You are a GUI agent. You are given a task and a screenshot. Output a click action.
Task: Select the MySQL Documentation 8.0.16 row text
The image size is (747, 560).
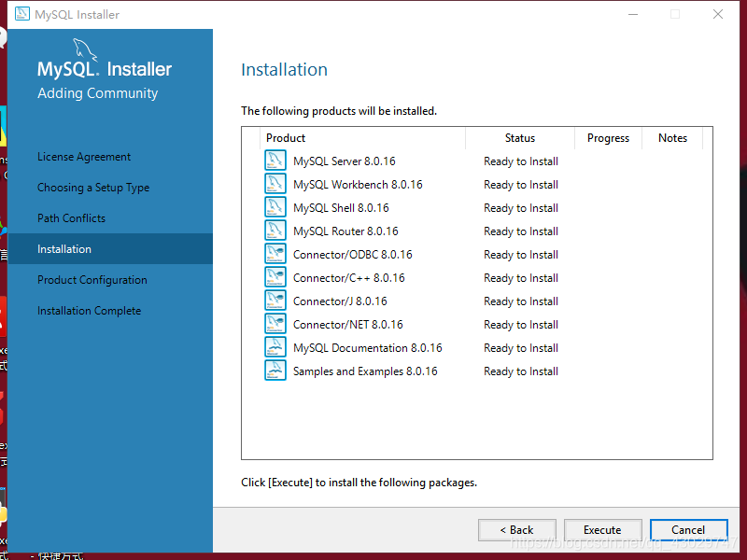click(x=368, y=348)
